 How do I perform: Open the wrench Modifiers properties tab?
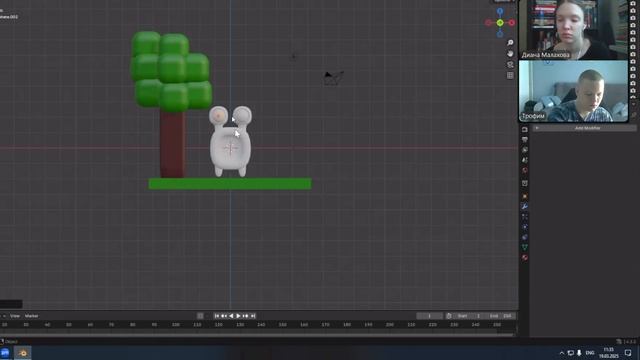pyautogui.click(x=524, y=207)
